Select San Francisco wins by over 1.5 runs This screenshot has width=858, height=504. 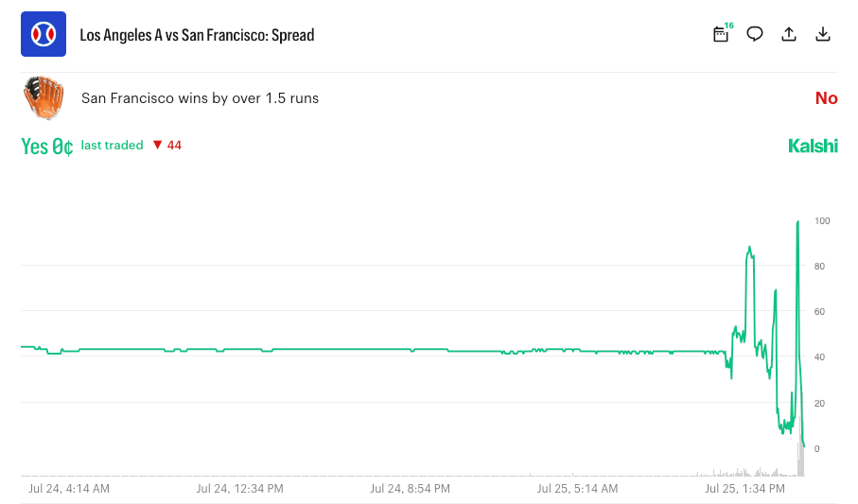pos(200,98)
